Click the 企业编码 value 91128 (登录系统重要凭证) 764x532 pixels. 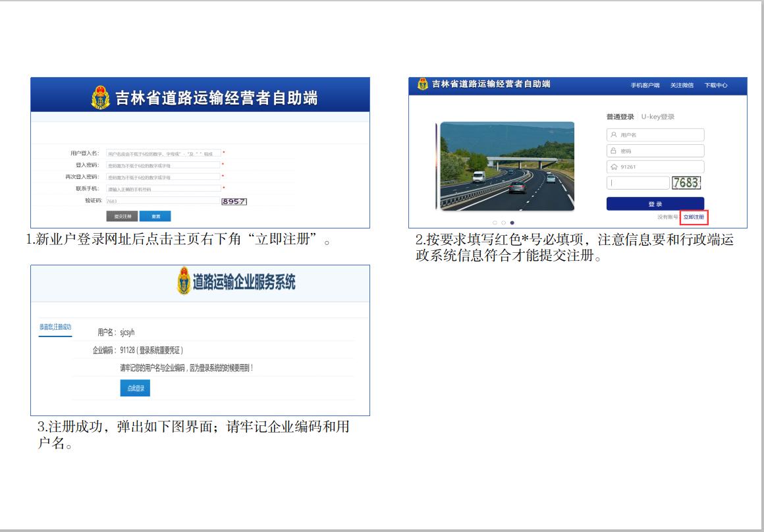point(151,350)
